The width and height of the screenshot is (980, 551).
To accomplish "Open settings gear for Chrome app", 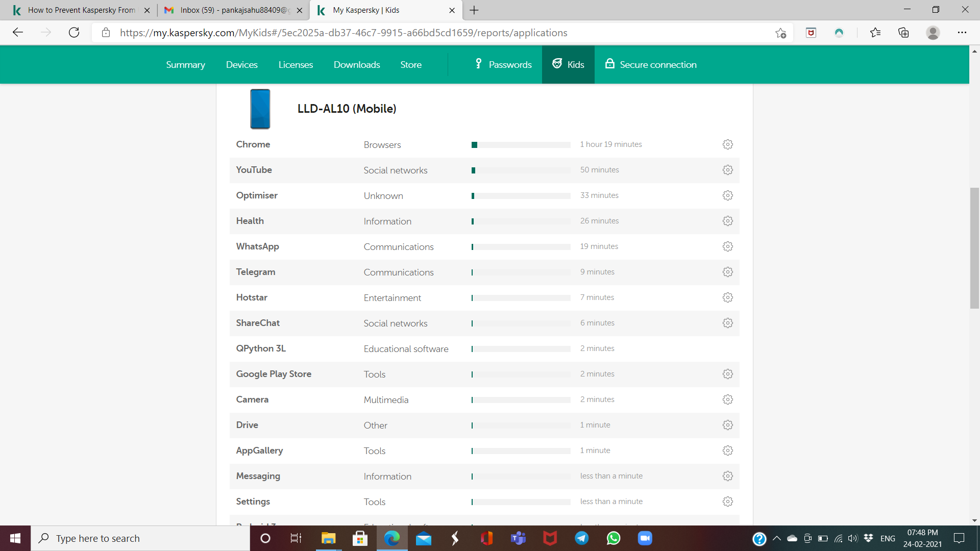I will click(728, 144).
